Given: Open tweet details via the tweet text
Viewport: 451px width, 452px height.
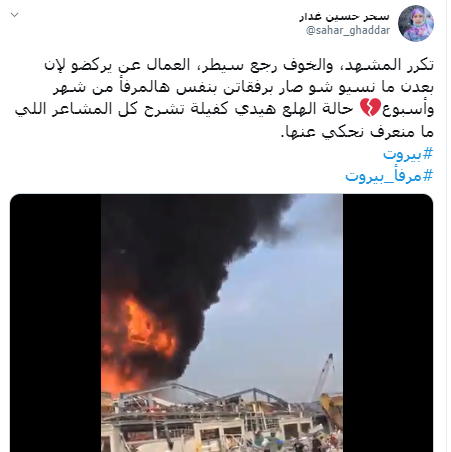Looking at the screenshot, I should pos(224,98).
